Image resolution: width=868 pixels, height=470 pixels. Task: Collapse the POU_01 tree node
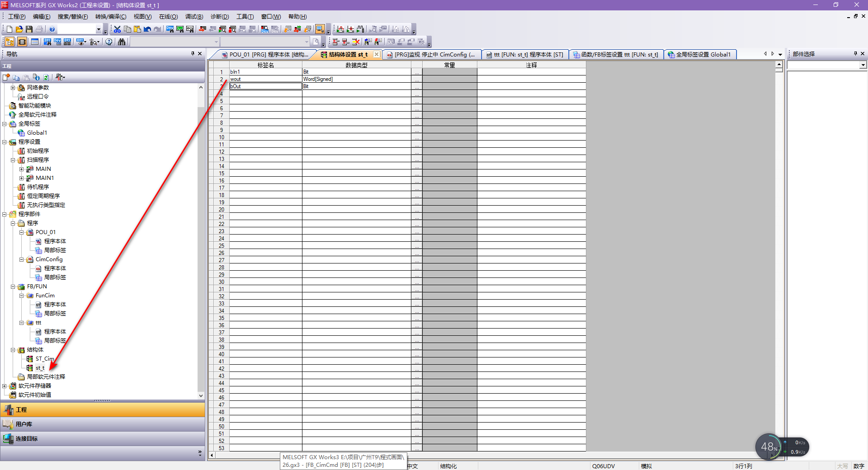coord(21,232)
